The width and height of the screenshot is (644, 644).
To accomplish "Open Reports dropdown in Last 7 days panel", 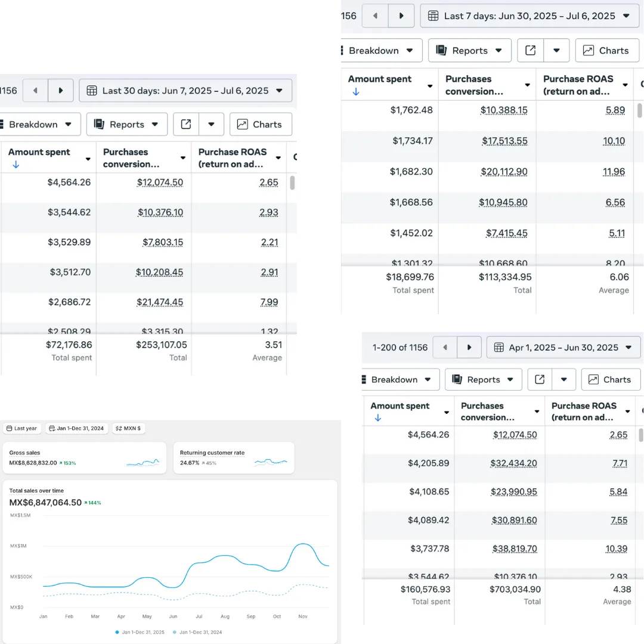I will coord(470,51).
